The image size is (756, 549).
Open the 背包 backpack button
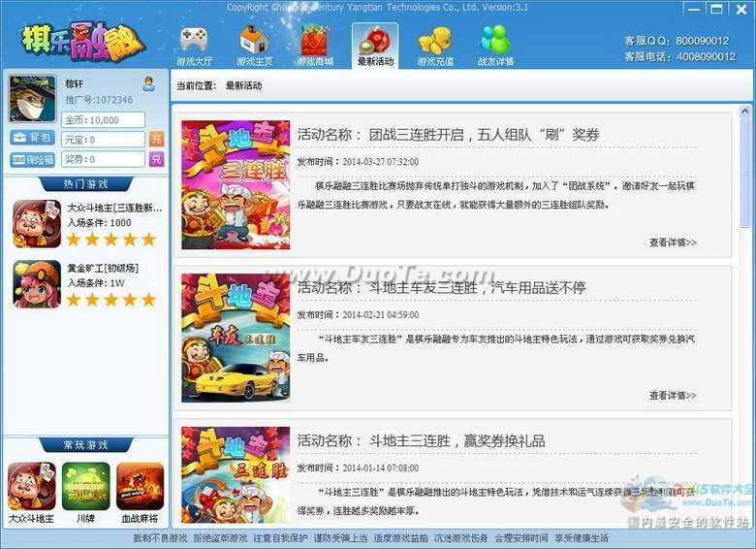pyautogui.click(x=32, y=138)
